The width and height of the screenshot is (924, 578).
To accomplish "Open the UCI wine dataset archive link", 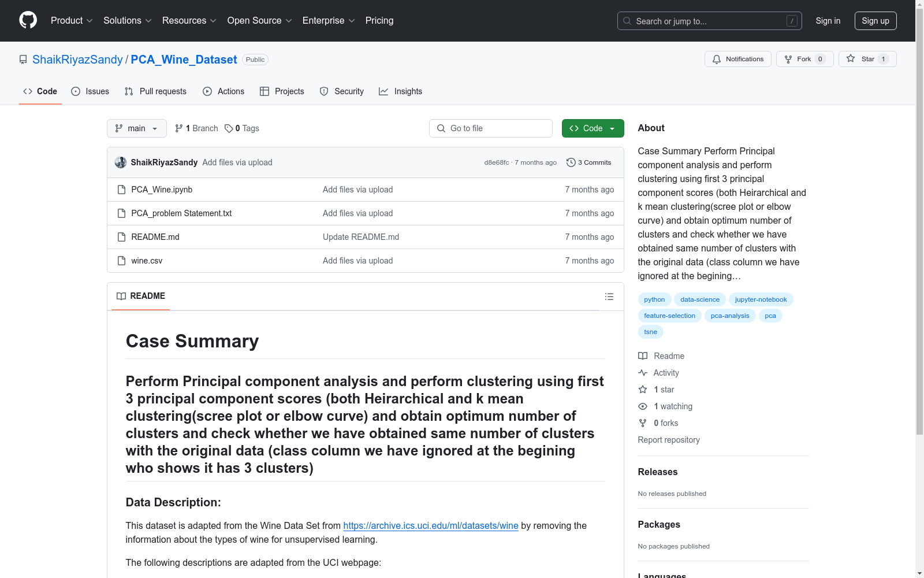I will pos(431,525).
